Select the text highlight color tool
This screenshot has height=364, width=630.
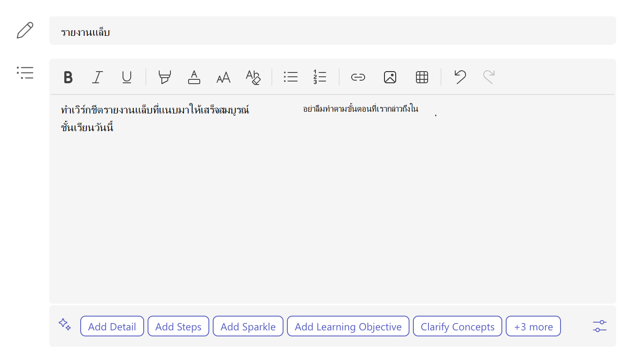click(164, 77)
